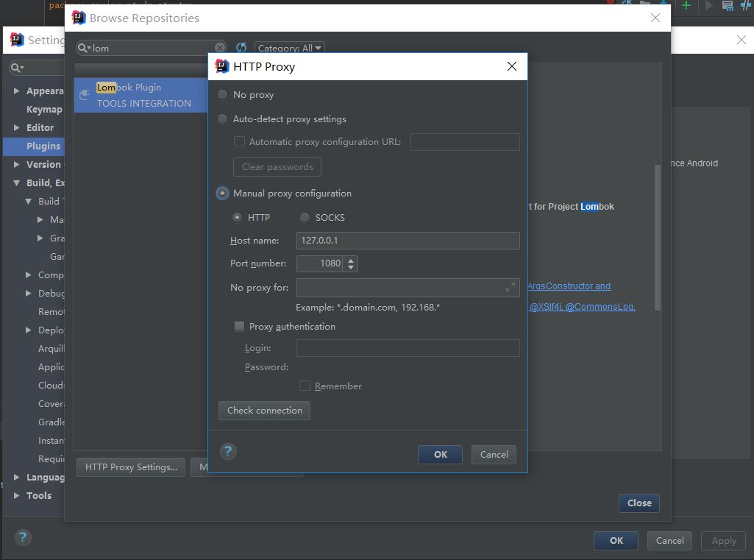Expand the Compiler settings node
The height and width of the screenshot is (560, 754).
(x=29, y=274)
